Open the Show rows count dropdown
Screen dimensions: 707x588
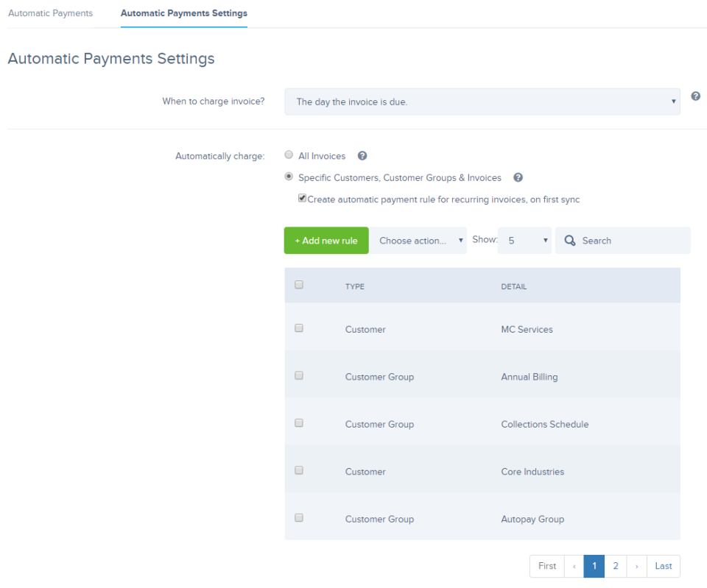[x=524, y=241]
